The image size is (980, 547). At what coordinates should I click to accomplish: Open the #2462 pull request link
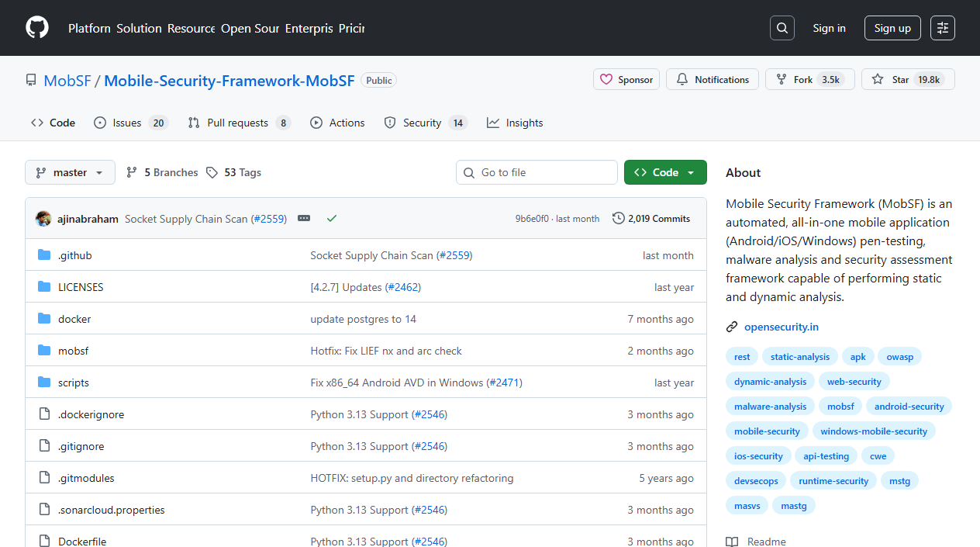click(x=403, y=287)
